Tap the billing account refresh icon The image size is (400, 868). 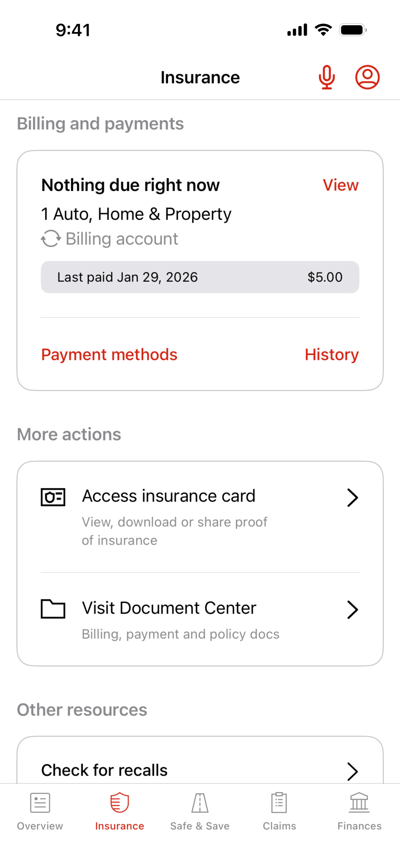click(x=51, y=239)
